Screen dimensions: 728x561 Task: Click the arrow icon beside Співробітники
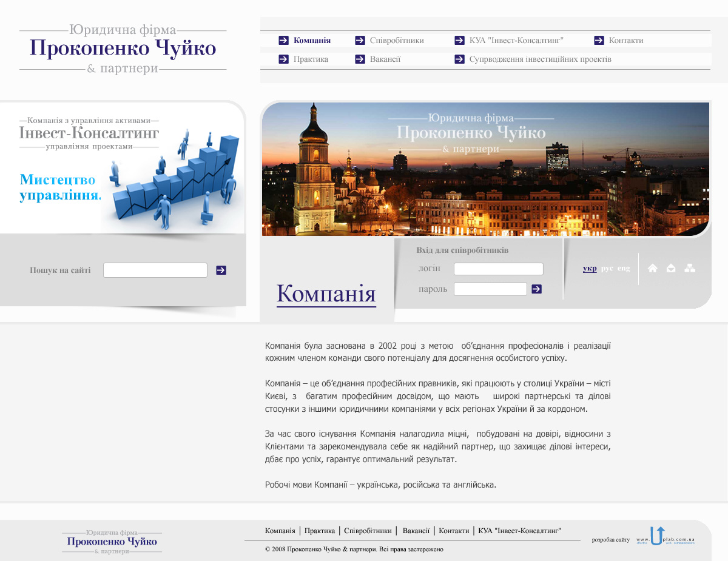pos(360,41)
